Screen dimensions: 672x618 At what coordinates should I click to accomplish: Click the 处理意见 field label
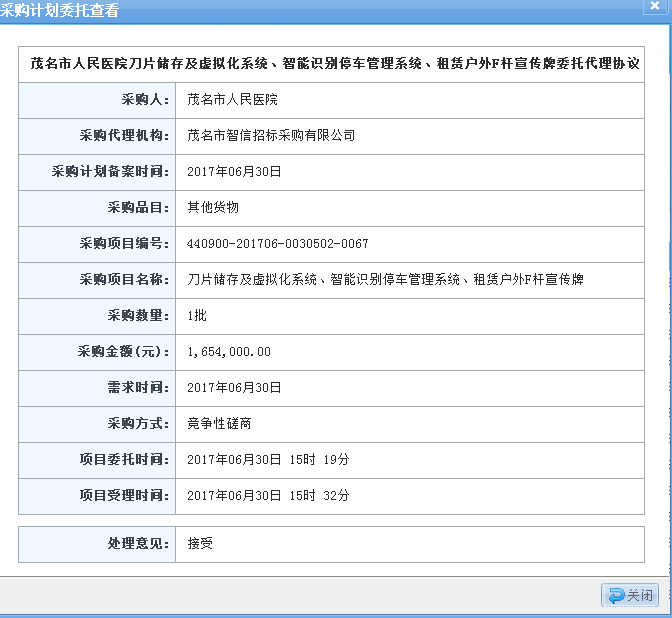138,544
